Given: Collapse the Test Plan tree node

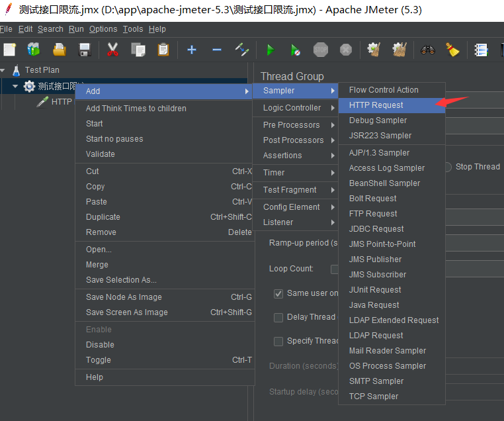Looking at the screenshot, I should pyautogui.click(x=3, y=70).
